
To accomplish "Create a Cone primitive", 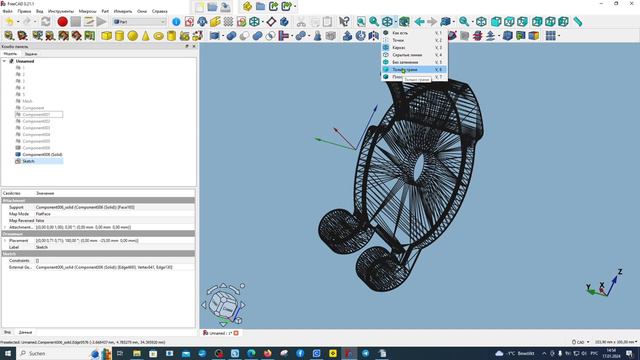I will [145, 36].
